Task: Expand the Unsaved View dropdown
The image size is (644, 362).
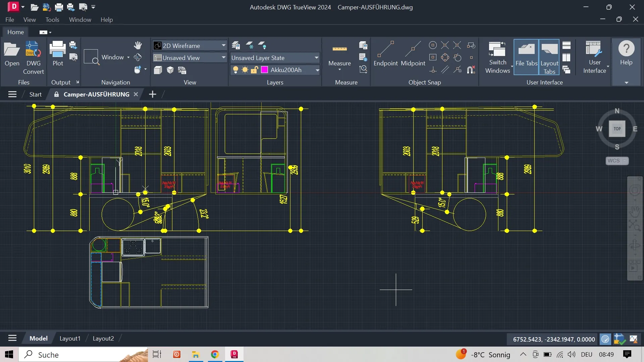Action: (x=223, y=58)
